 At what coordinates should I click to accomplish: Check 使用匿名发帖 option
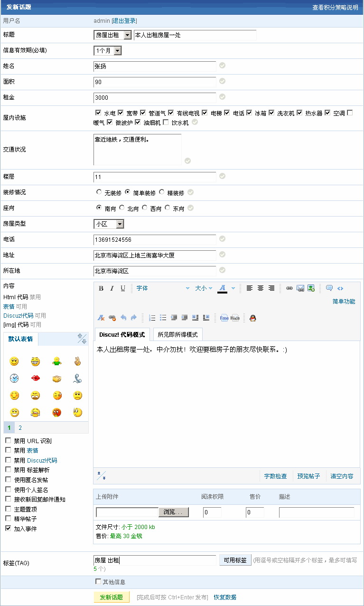click(8, 479)
